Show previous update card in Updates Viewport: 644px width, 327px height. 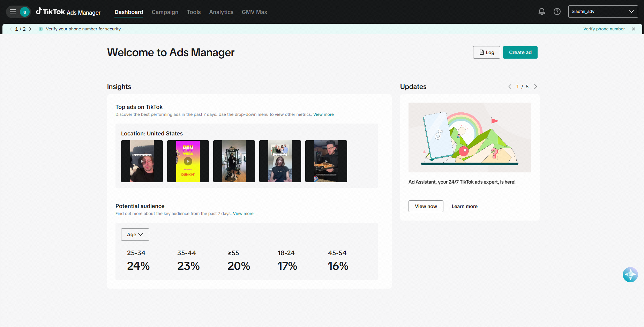point(510,87)
